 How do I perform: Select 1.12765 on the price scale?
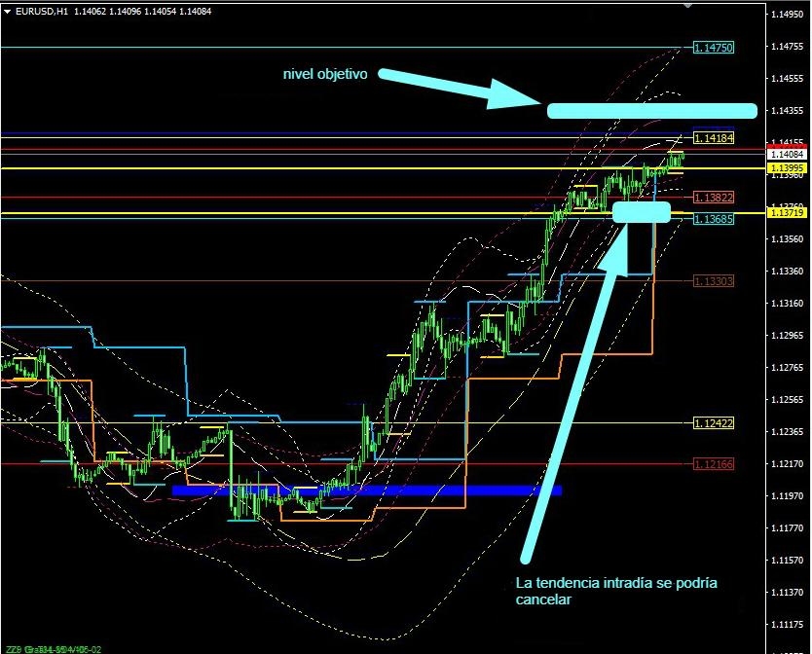787,368
